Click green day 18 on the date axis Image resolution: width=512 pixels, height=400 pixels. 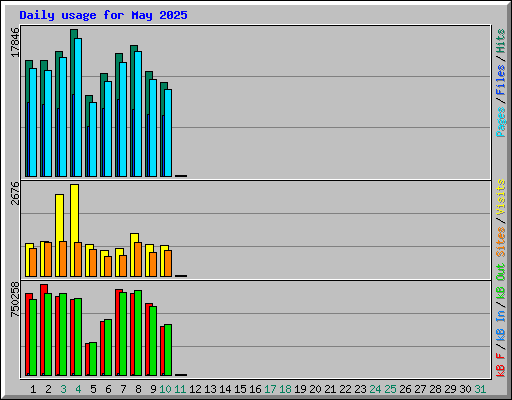(x=285, y=389)
